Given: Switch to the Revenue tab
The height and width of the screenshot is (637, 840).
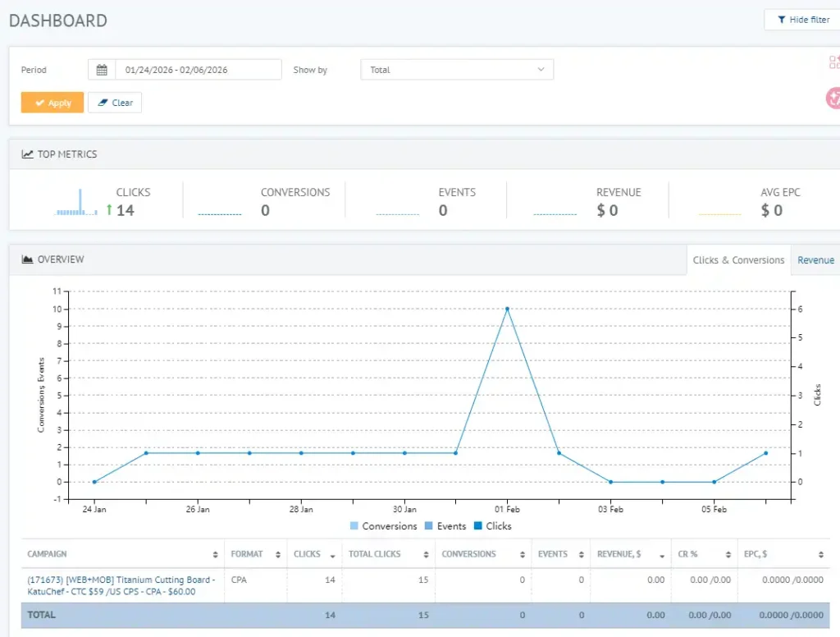Looking at the screenshot, I should pyautogui.click(x=815, y=260).
